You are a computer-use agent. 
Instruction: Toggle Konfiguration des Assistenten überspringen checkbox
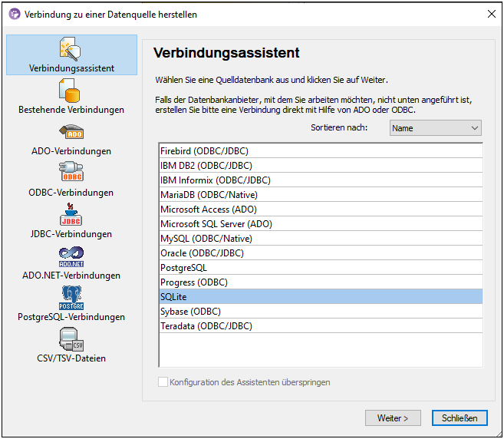[x=163, y=381]
